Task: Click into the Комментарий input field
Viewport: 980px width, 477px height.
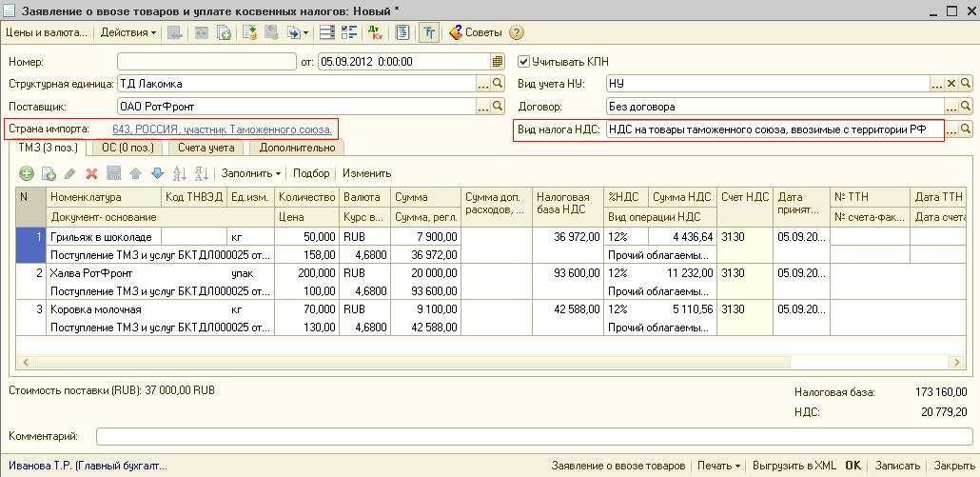Action: point(533,436)
